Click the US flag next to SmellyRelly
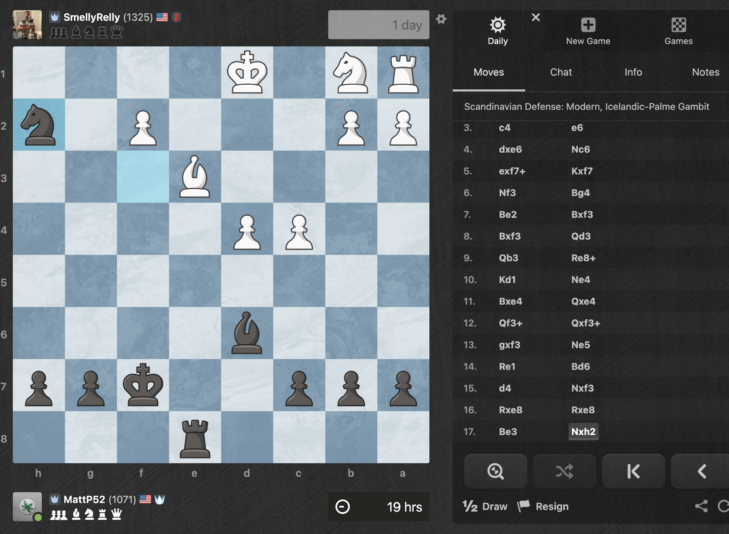Screen dimensions: 729x534 tap(162, 17)
